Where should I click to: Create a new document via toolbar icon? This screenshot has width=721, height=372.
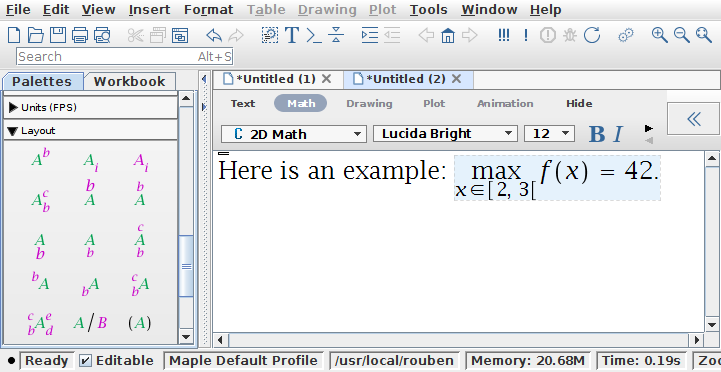point(14,35)
